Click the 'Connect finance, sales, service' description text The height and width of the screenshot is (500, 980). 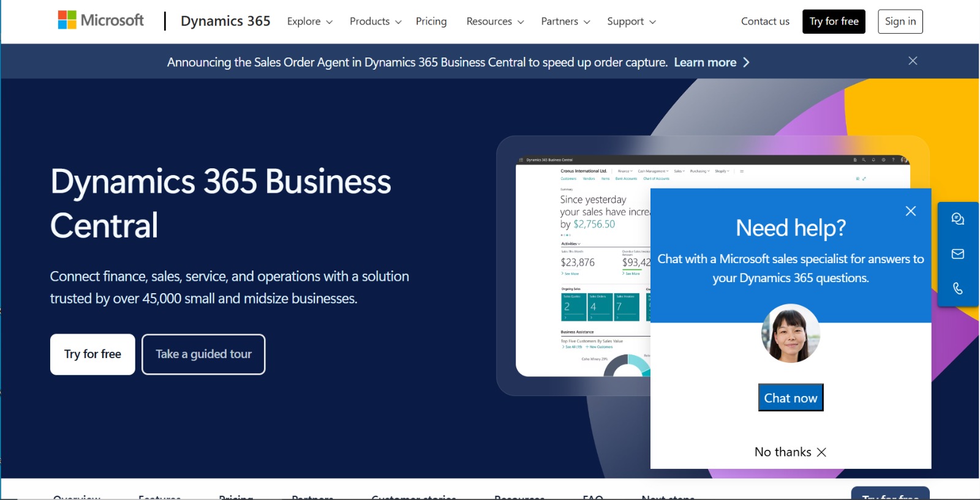click(230, 288)
